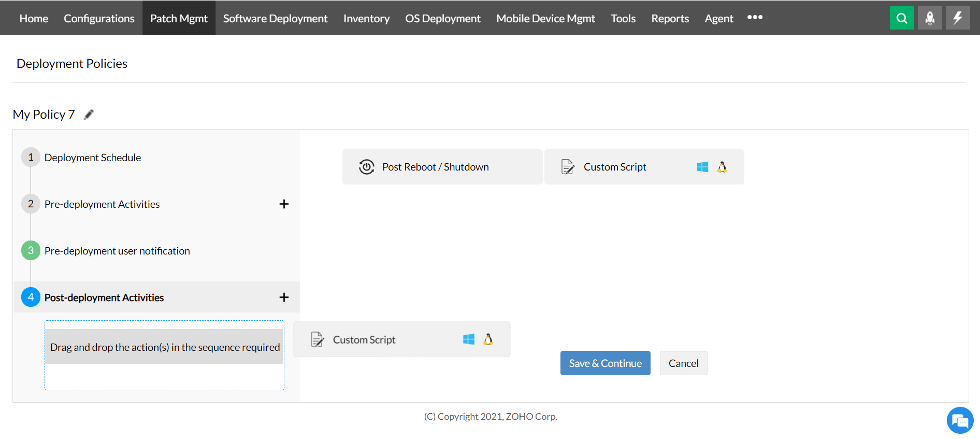Select Post Reboot / Shutdown action card
The width and height of the screenshot is (980, 439).
pos(442,167)
